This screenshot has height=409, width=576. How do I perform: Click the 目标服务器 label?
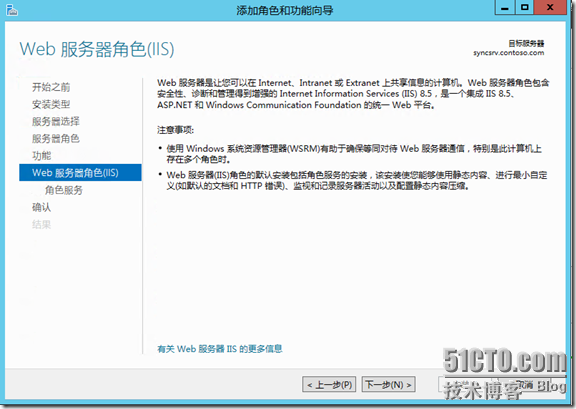(526, 43)
